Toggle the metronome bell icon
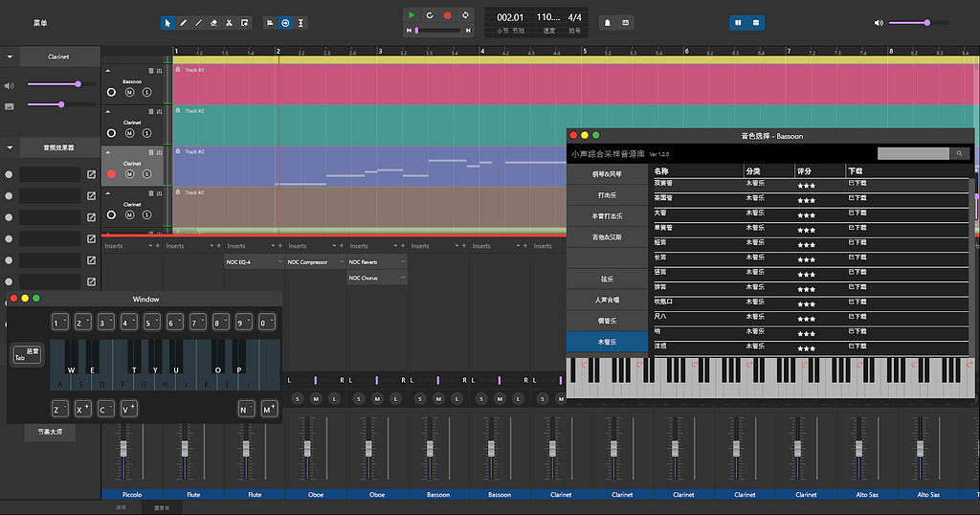Screen dimensions: 980x515 pyautogui.click(x=607, y=22)
